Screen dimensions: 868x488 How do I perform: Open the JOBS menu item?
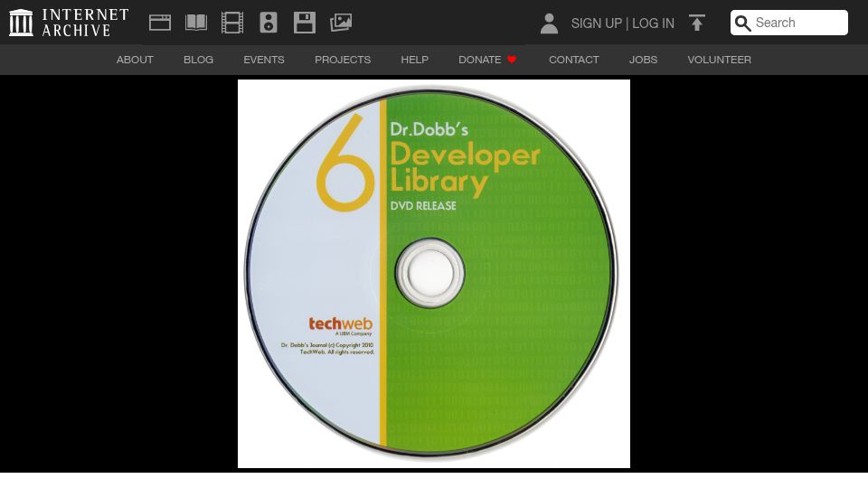click(643, 60)
